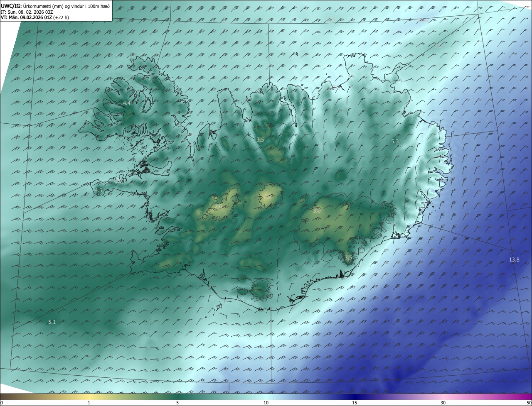This screenshot has width=532, height=406.
Task: Click the 5.3 value label on the map
Action: pyautogui.click(x=395, y=142)
